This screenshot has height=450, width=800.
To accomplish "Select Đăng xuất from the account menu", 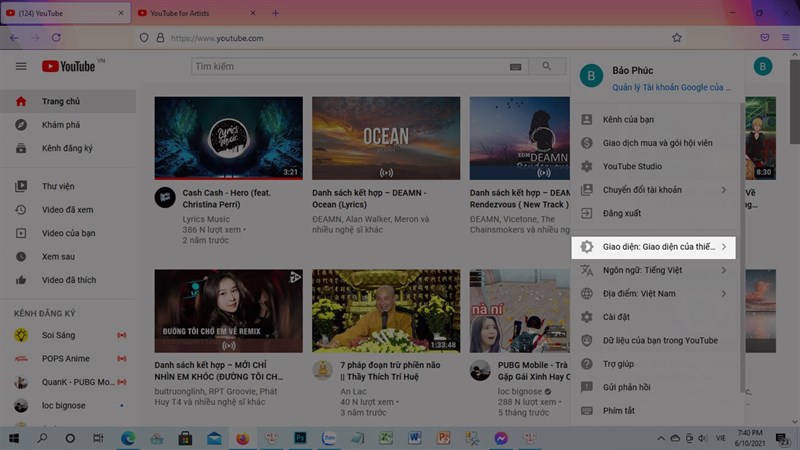I will (x=620, y=213).
